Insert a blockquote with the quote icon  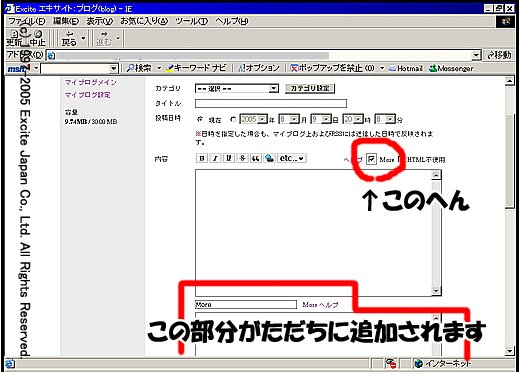point(256,158)
